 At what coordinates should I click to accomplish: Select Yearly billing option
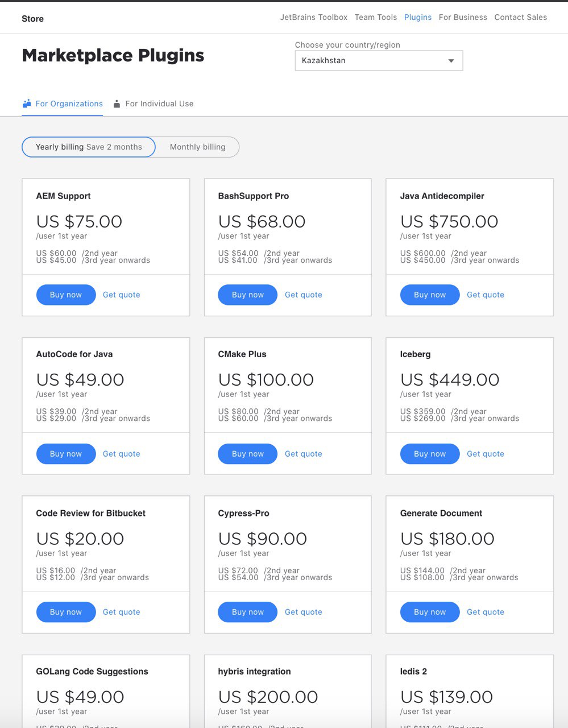89,147
